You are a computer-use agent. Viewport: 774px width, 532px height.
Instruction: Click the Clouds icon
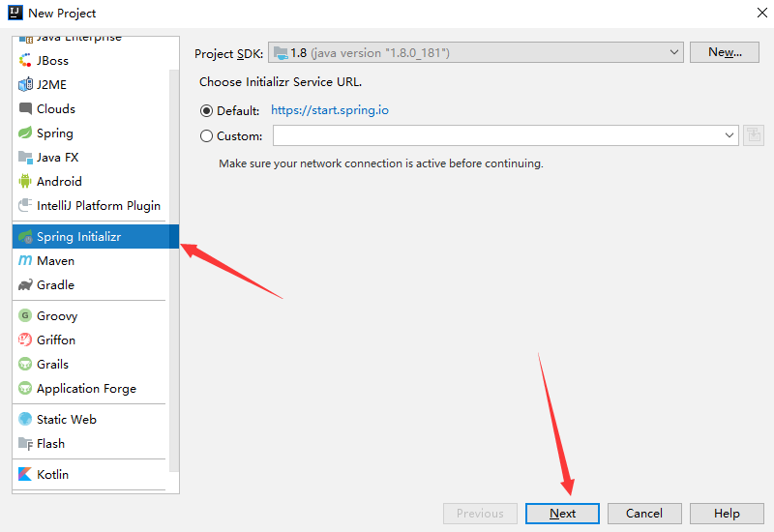pos(25,109)
